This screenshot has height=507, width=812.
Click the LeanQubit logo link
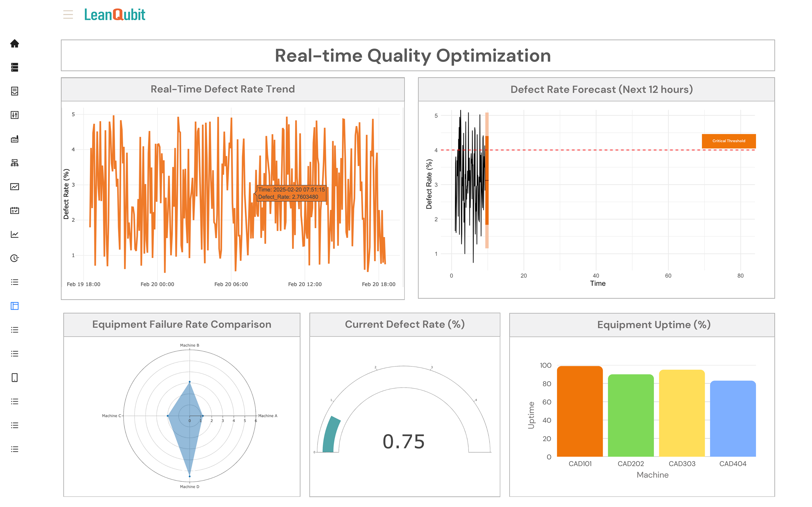click(x=115, y=14)
